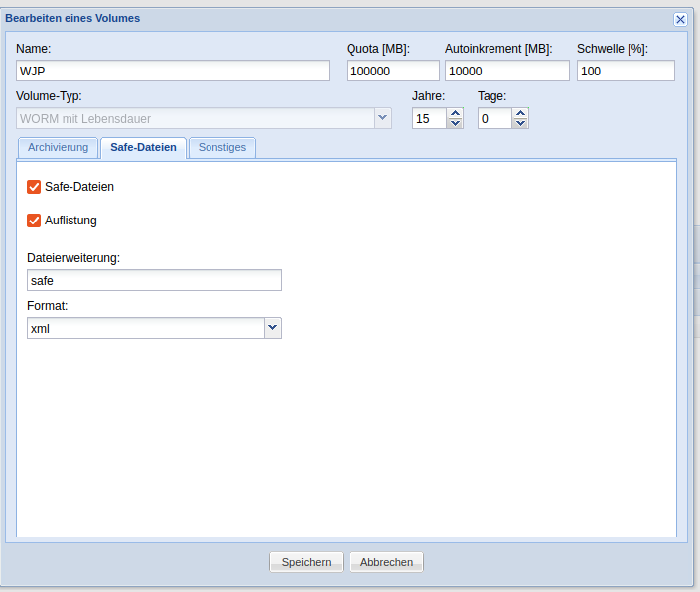Expand the Volume-Typ dropdown
This screenshot has width=700, height=592.
point(382,118)
